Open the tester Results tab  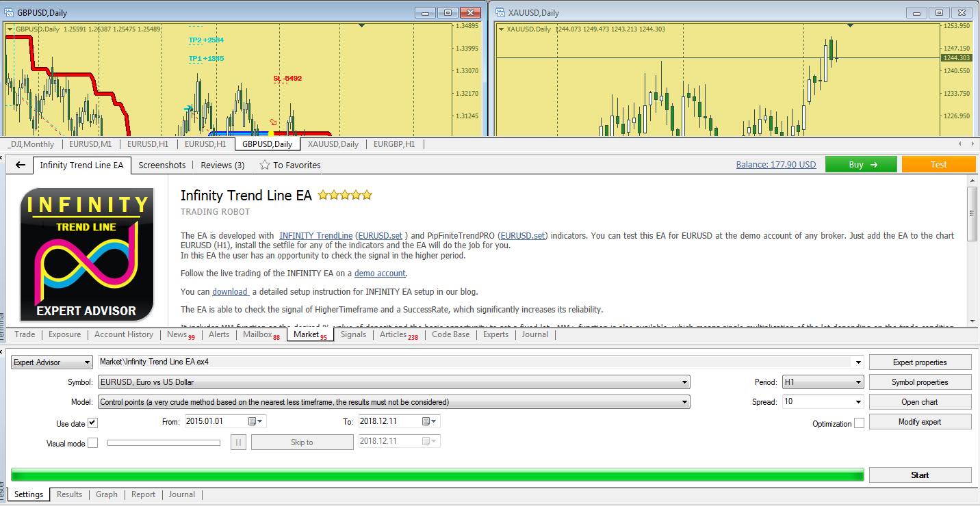69,494
